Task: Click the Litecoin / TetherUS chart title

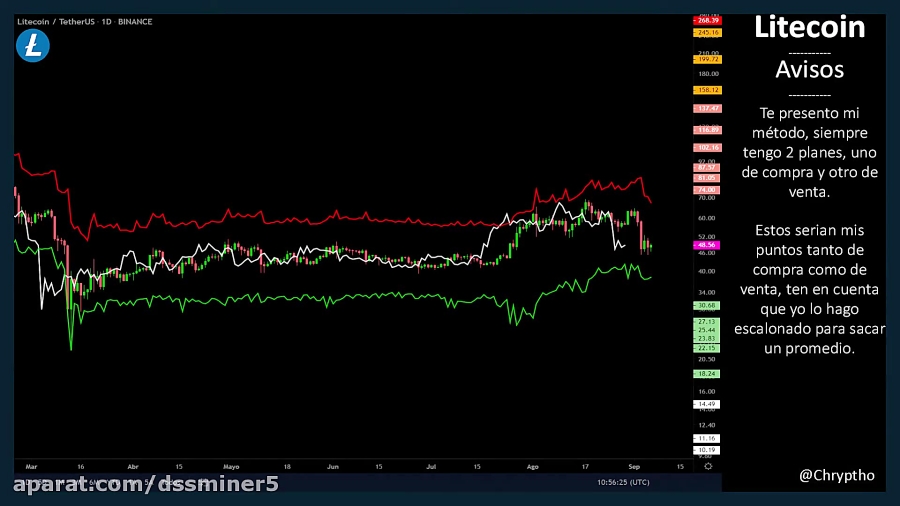Action: [x=84, y=22]
